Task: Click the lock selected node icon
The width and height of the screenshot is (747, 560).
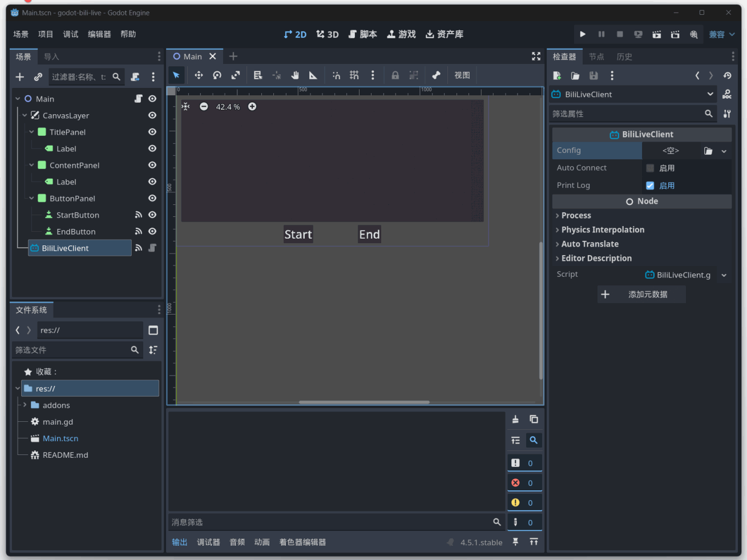Action: [x=395, y=75]
